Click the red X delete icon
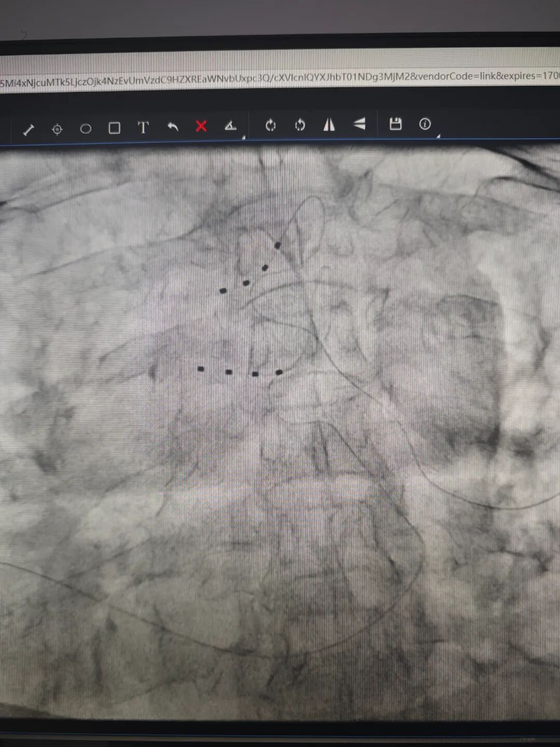 point(201,126)
